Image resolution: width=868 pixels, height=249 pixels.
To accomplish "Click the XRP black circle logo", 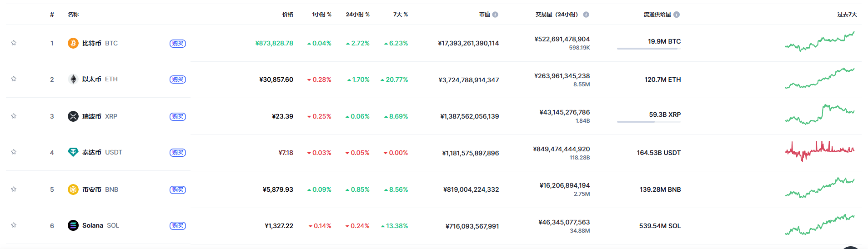I will [73, 116].
